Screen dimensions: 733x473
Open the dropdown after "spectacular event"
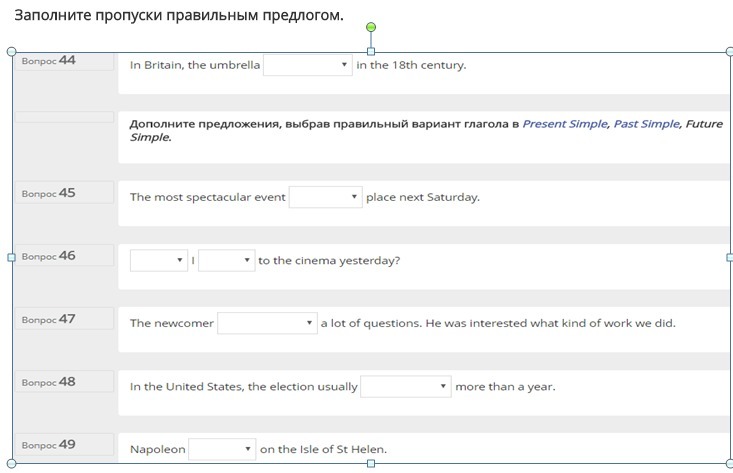click(x=325, y=197)
